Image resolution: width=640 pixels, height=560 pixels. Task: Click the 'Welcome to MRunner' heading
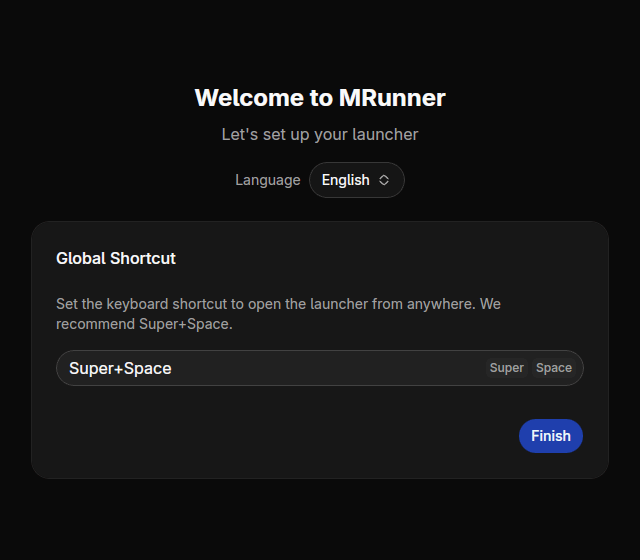tap(320, 98)
